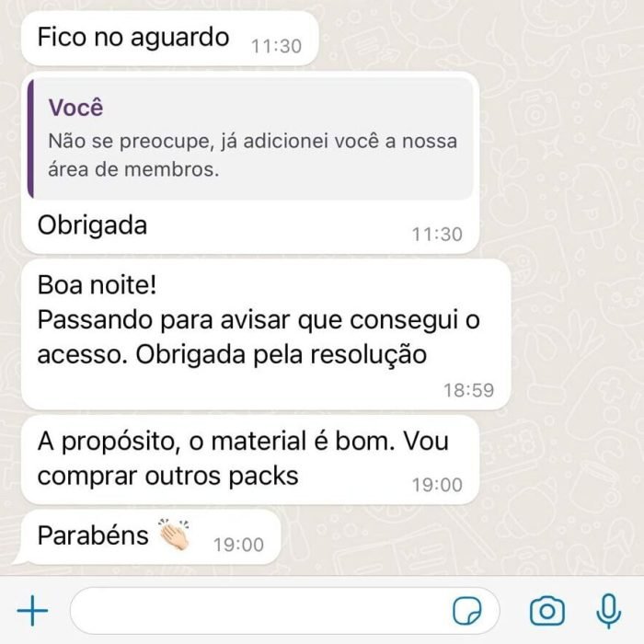Click the 19:00 timestamp on packs message

pyautogui.click(x=437, y=485)
